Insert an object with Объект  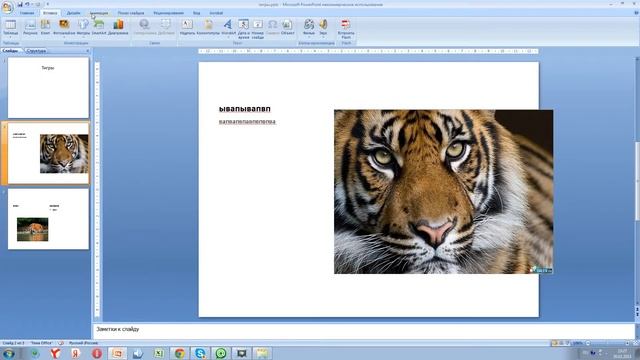pyautogui.click(x=287, y=27)
